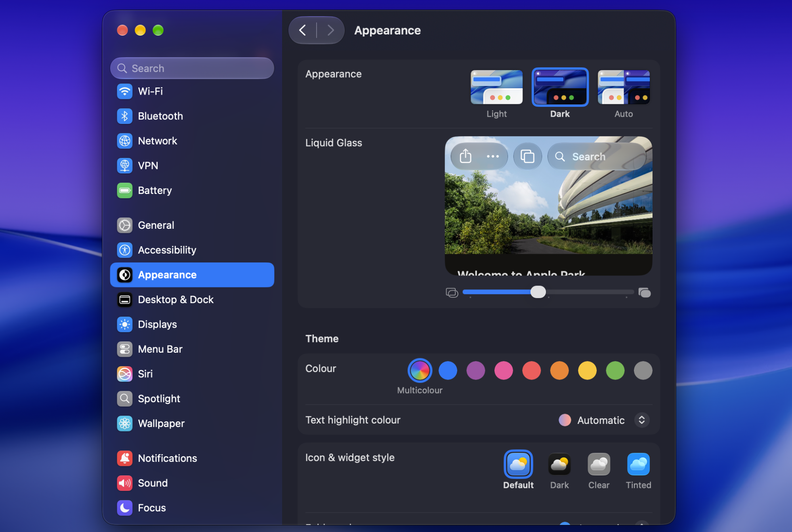Image resolution: width=792 pixels, height=532 pixels.
Task: Click the Accessibility sidebar icon
Action: point(125,250)
